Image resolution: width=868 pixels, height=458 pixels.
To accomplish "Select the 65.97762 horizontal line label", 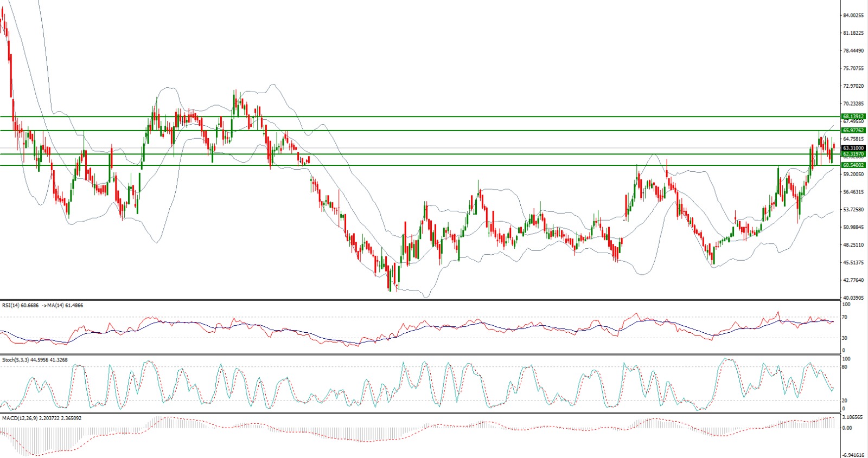I will [853, 131].
